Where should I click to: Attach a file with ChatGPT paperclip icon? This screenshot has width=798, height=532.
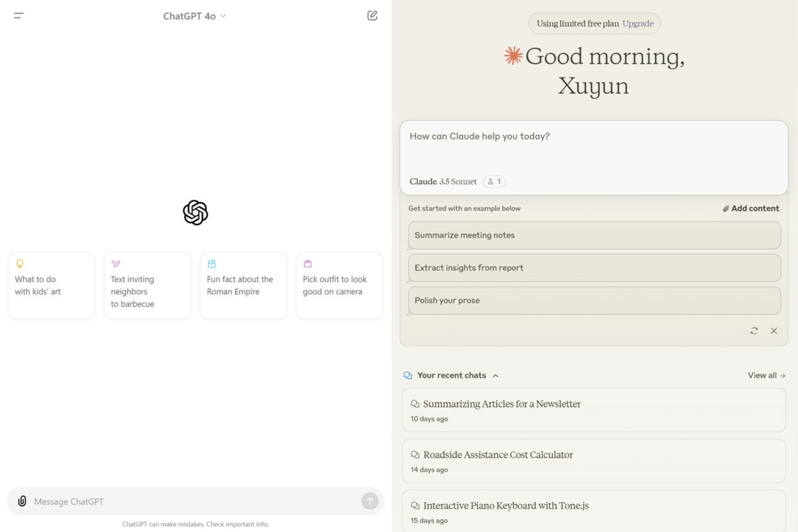click(x=22, y=501)
